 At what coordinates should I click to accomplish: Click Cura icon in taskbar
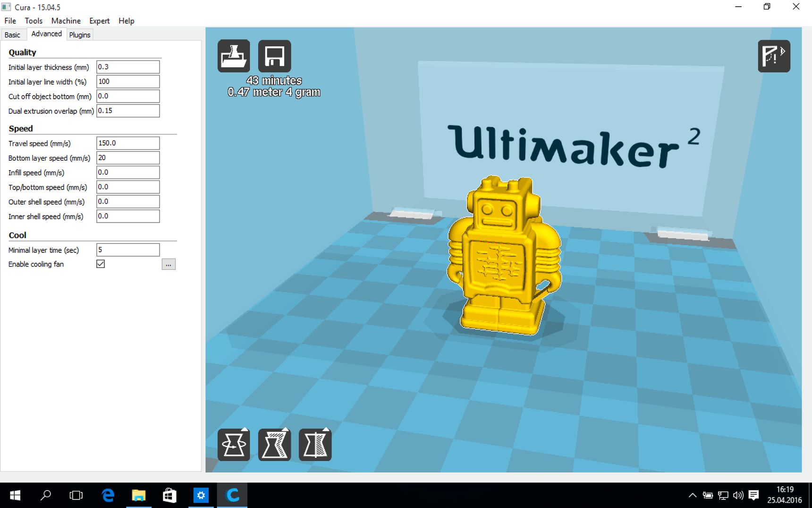[x=232, y=495]
